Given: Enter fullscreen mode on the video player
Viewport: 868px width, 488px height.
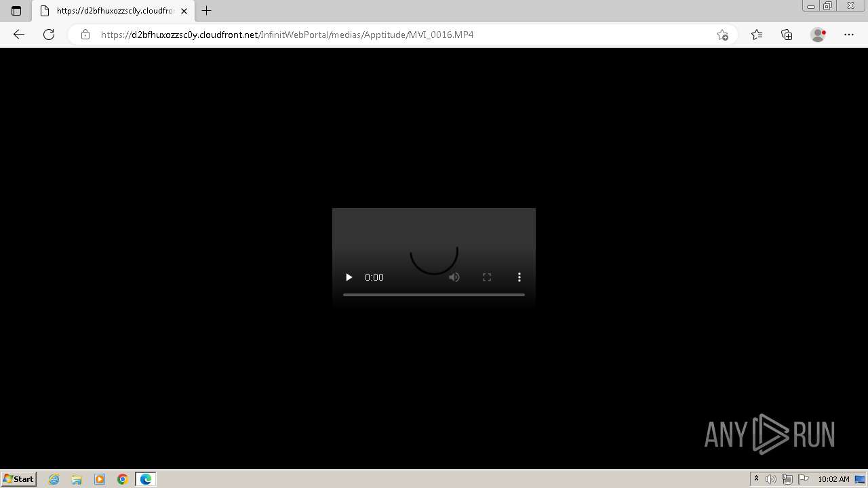Looking at the screenshot, I should 487,277.
